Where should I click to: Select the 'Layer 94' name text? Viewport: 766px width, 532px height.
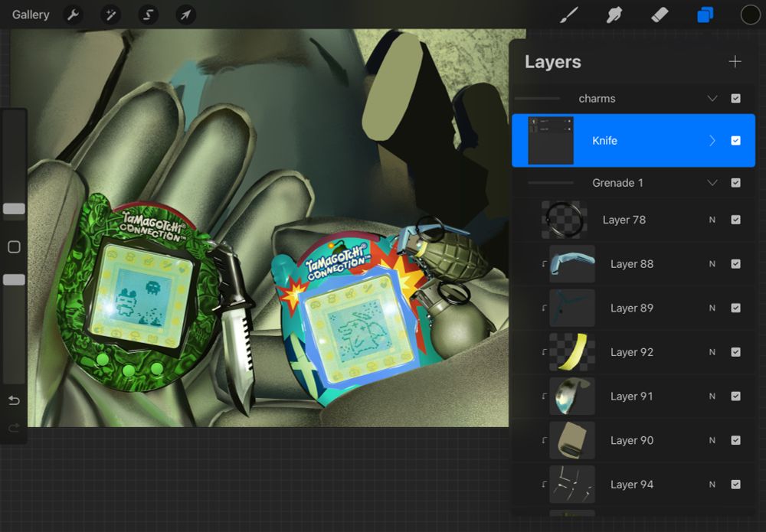632,485
